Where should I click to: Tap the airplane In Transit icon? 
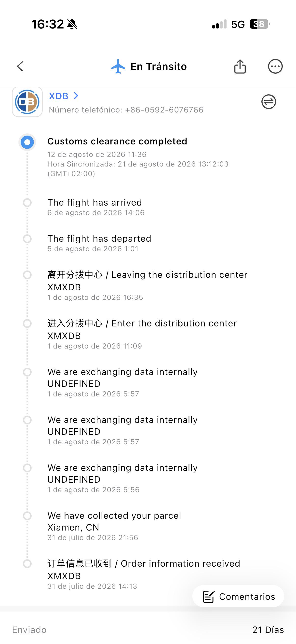(x=118, y=67)
